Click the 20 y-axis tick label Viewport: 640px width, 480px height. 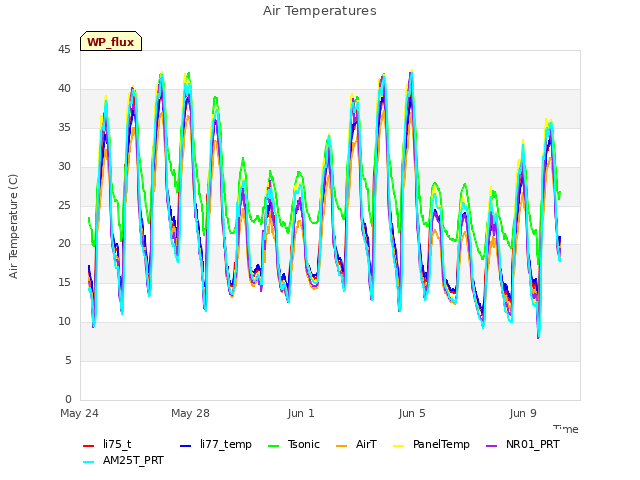(x=64, y=244)
